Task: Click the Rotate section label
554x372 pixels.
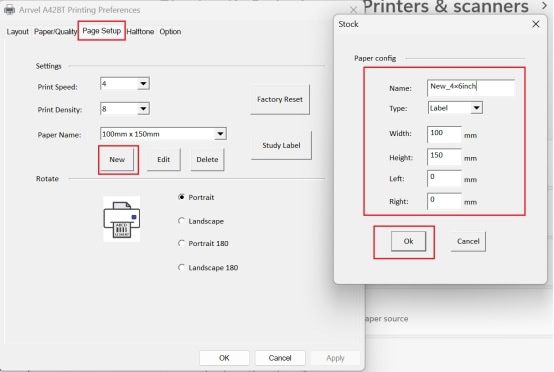Action: [47, 179]
